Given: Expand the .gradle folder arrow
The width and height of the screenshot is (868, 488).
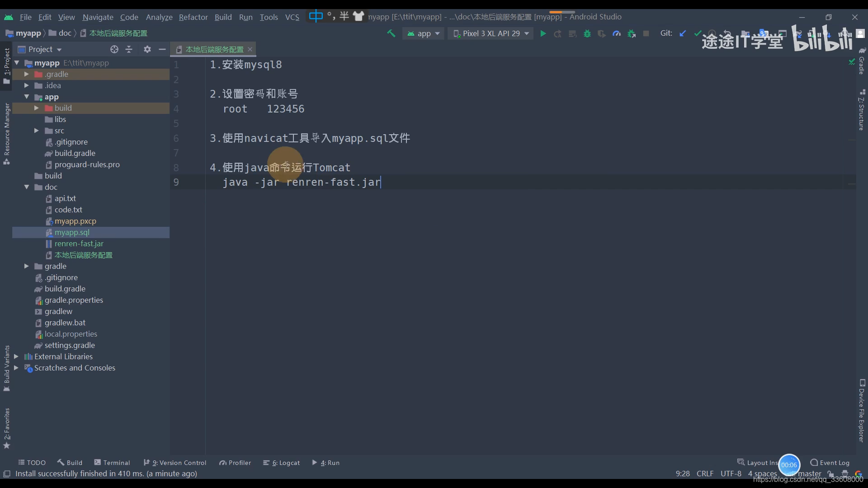Looking at the screenshot, I should tap(27, 74).
